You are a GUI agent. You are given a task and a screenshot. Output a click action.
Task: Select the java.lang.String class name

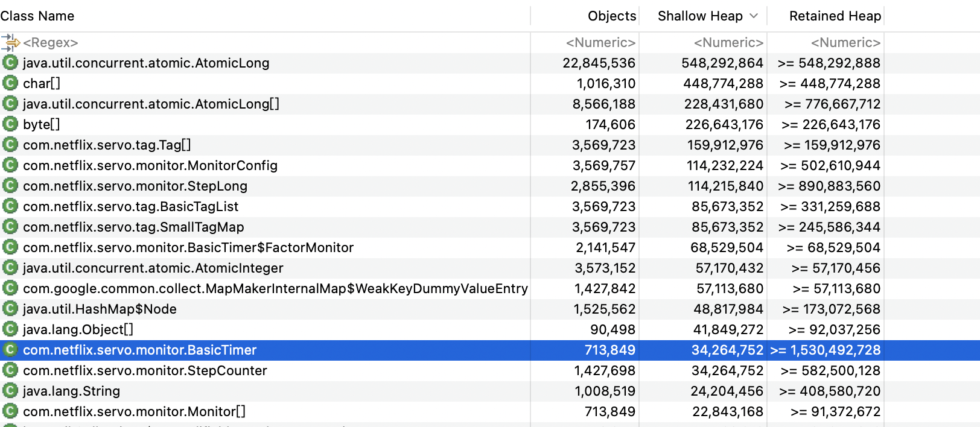(x=72, y=391)
